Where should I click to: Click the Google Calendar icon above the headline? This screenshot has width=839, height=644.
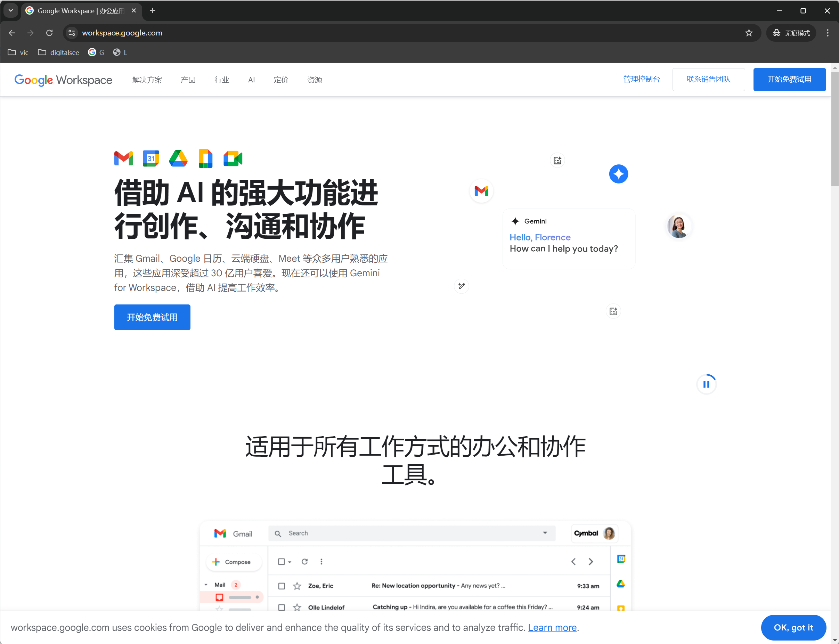coord(151,158)
